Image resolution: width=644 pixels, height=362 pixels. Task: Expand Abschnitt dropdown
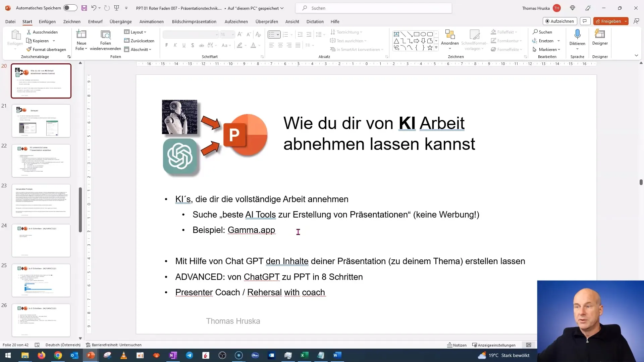[x=138, y=50]
